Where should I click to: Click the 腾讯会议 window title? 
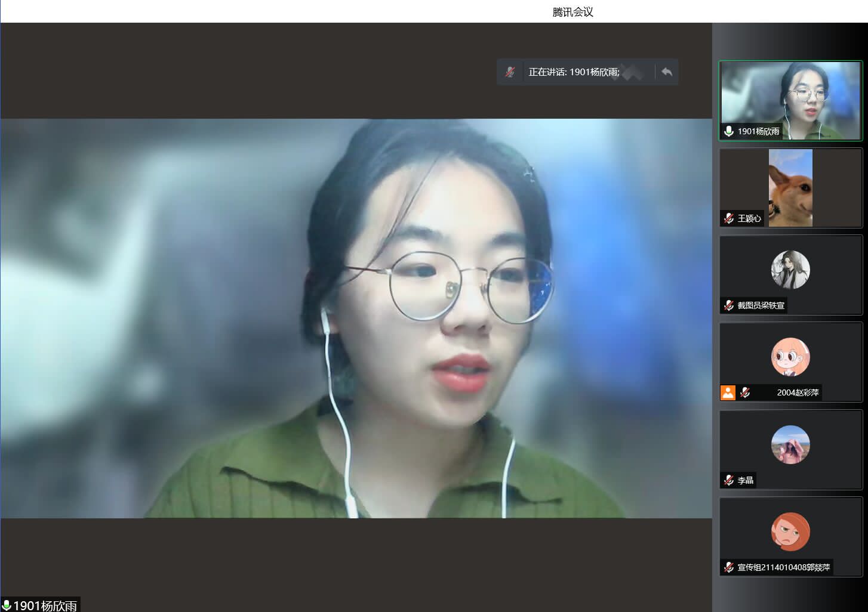tap(572, 12)
